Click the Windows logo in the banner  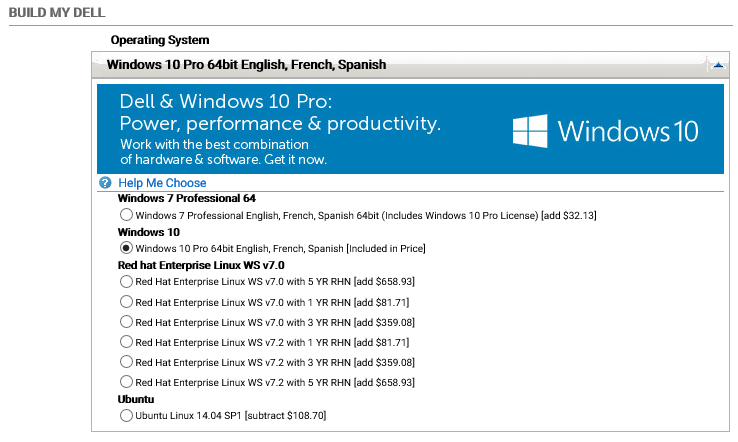pyautogui.click(x=530, y=131)
